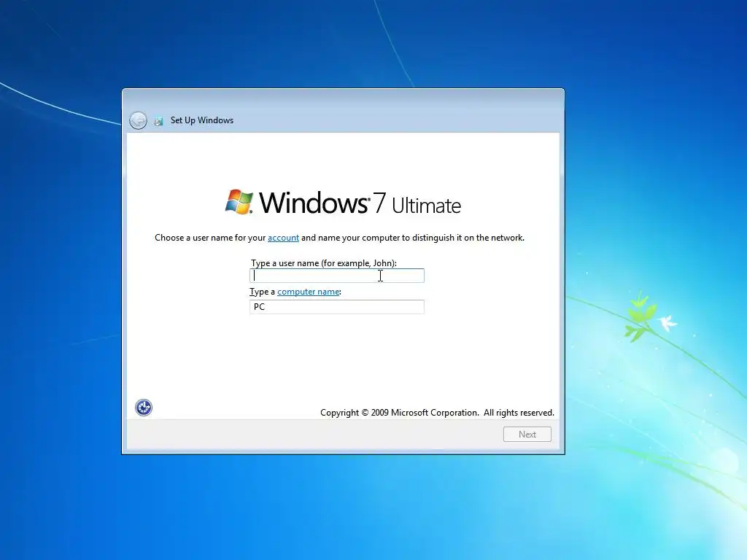Click the Set Up Windows title icon

coord(158,121)
